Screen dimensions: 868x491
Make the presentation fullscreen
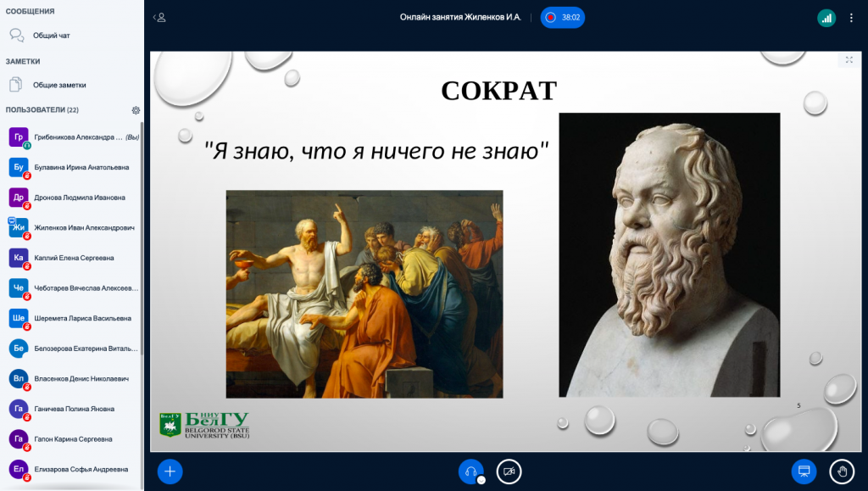pyautogui.click(x=849, y=59)
